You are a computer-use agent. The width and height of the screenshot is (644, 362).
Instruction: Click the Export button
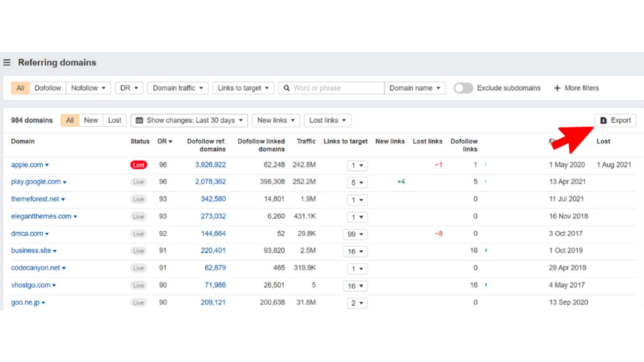coord(615,121)
